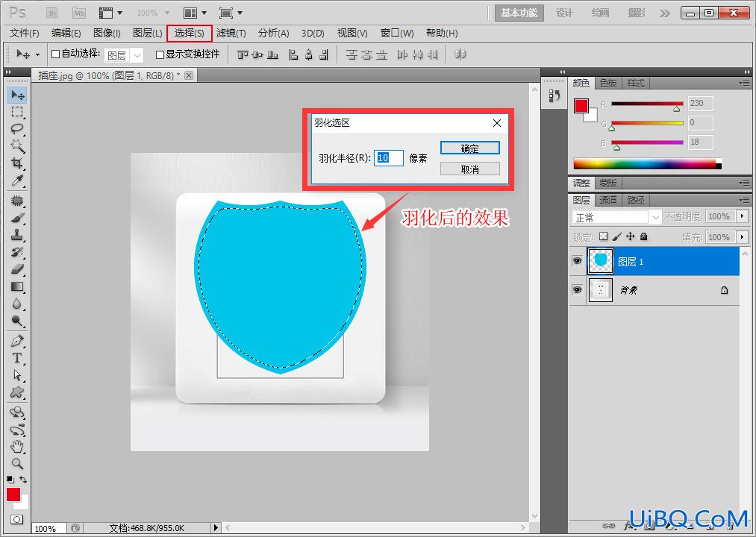Select the Path Selection tool
This screenshot has height=537, width=756.
click(17, 375)
